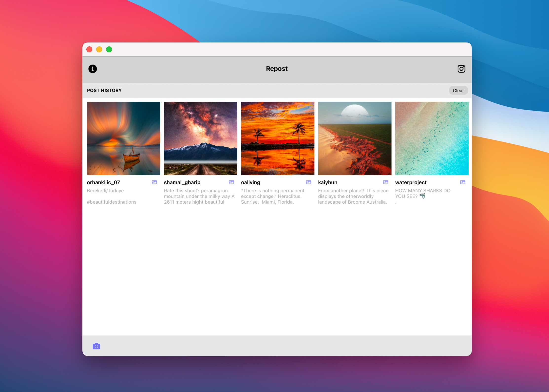This screenshot has height=392, width=549.
Task: Click the photo icon beside waterproject
Action: click(x=462, y=182)
